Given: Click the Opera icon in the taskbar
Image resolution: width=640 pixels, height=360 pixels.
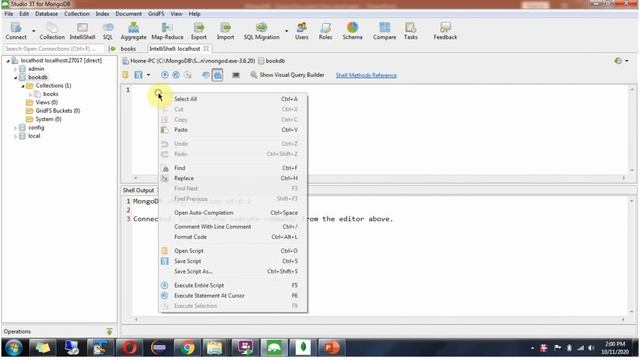Looking at the screenshot, I should point(129,348).
